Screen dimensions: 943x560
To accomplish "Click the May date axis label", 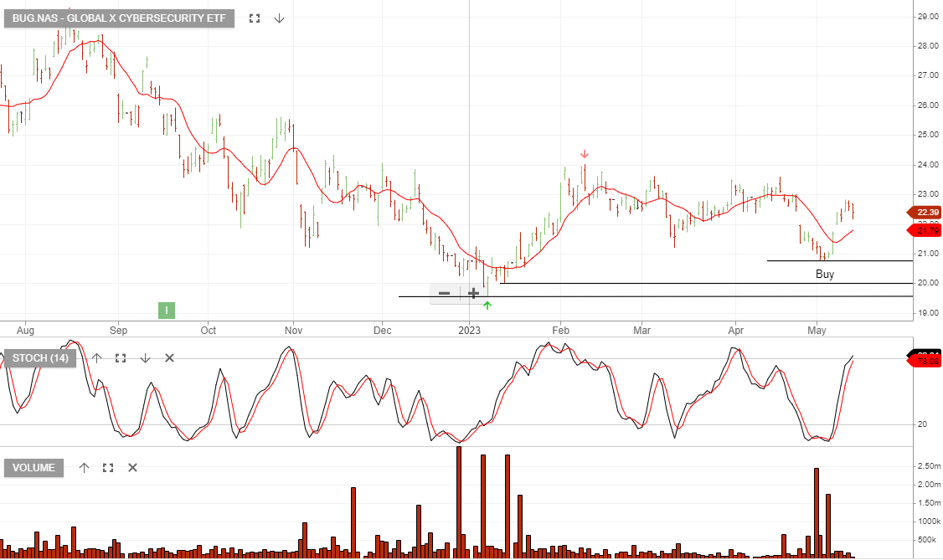I will click(x=817, y=331).
